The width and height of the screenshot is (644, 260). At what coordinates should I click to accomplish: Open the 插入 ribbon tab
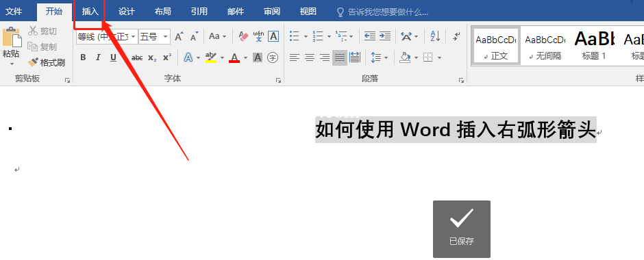90,12
